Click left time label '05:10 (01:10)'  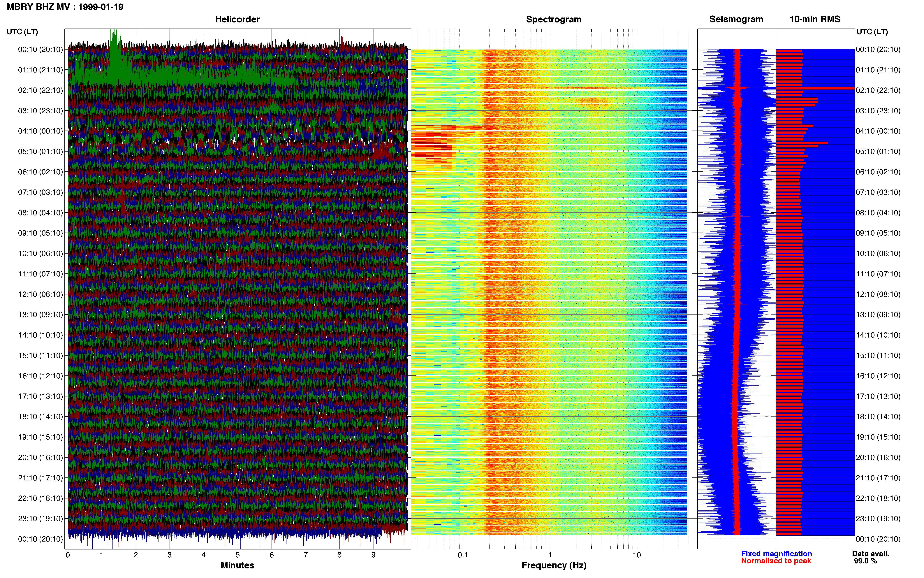(41, 151)
